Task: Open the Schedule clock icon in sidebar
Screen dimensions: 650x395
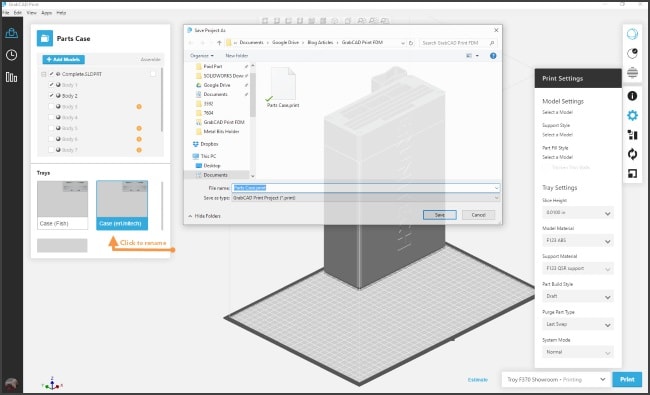Action: pos(11,55)
